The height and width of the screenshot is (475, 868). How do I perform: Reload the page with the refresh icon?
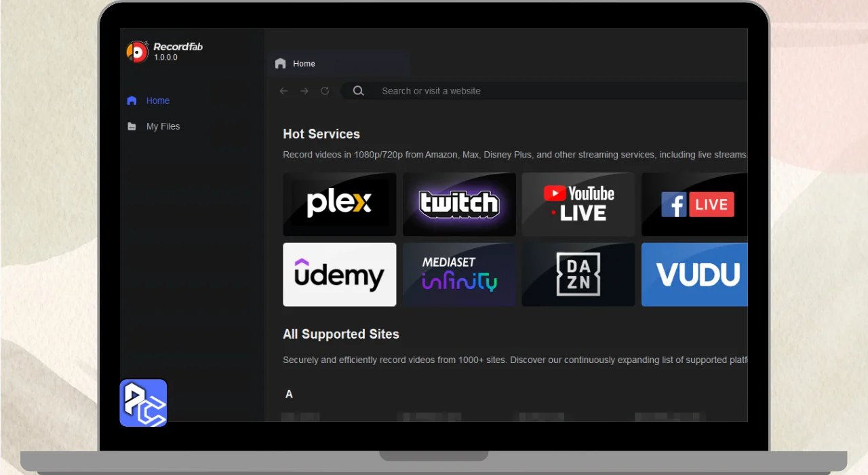[325, 91]
